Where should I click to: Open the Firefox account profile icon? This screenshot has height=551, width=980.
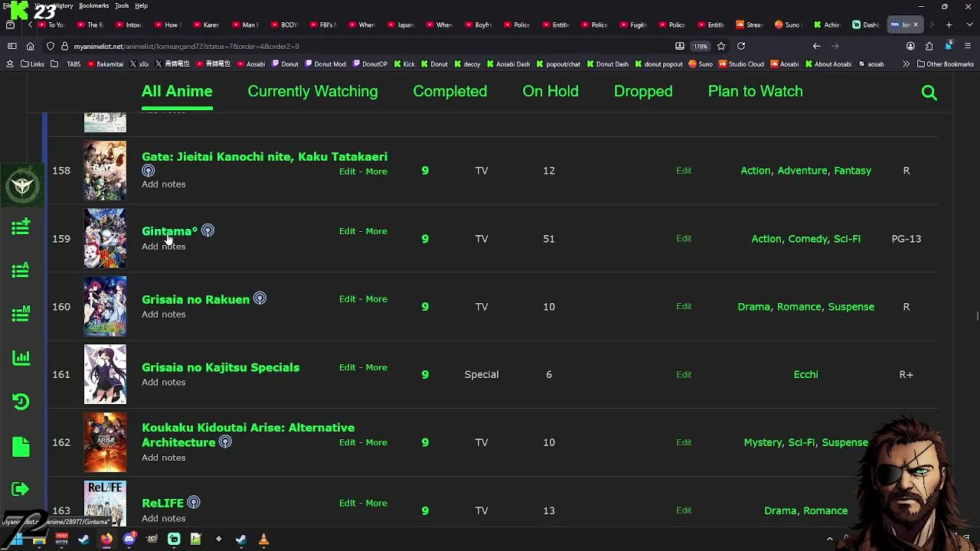click(910, 46)
